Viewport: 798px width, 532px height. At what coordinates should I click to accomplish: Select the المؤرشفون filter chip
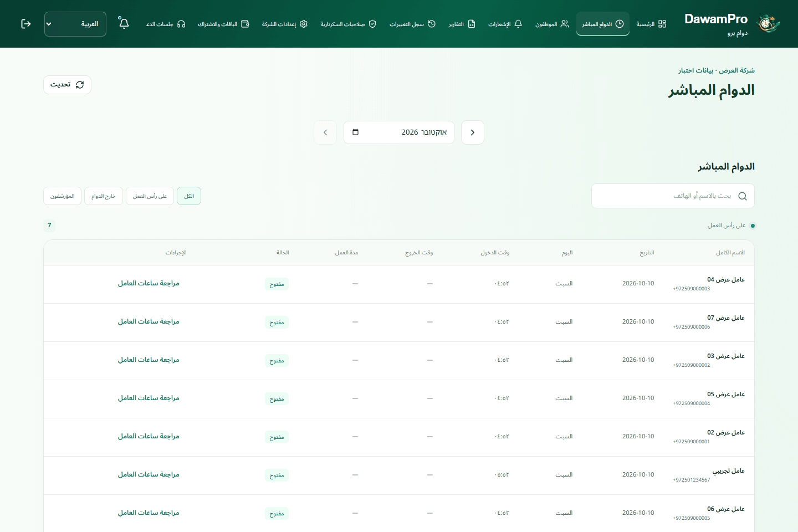click(x=63, y=196)
